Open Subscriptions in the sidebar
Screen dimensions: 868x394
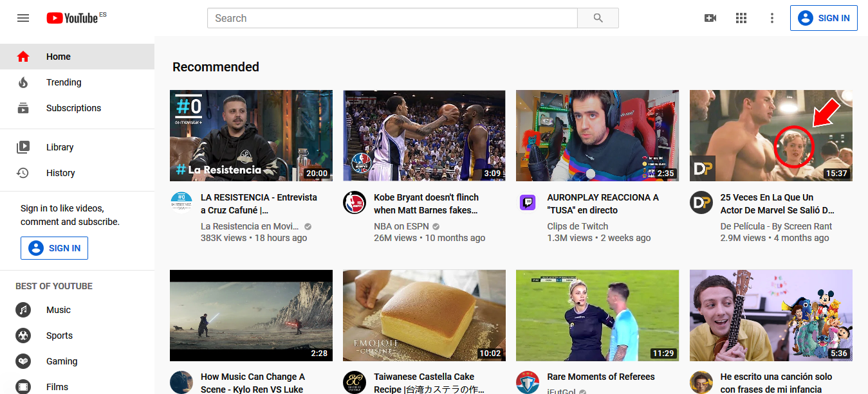click(77, 108)
